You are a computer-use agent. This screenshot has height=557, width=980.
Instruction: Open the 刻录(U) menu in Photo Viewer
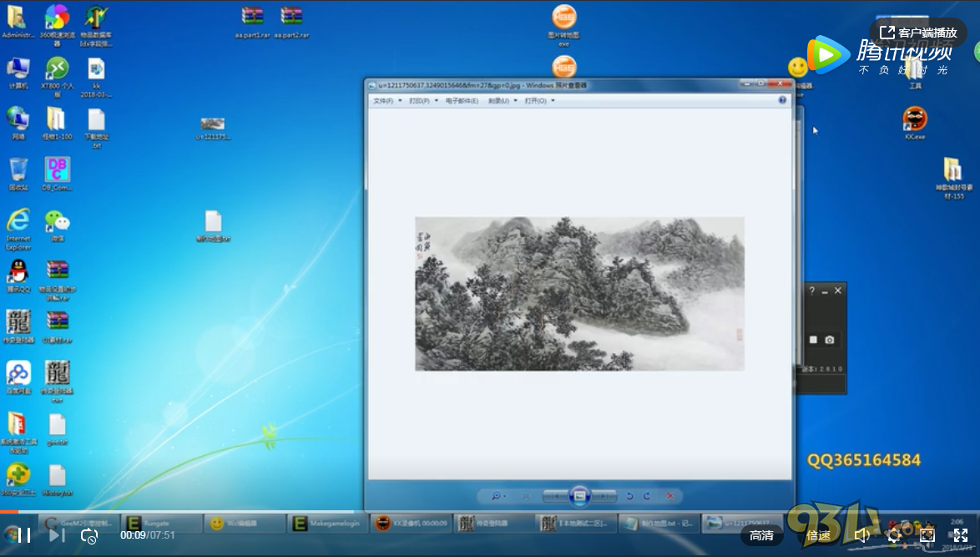click(x=498, y=101)
